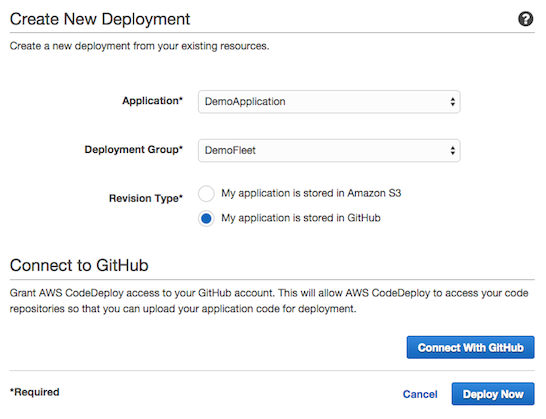Expand the Deployment Group dropdown showing DemoFleet
This screenshot has width=546, height=419.
point(329,150)
